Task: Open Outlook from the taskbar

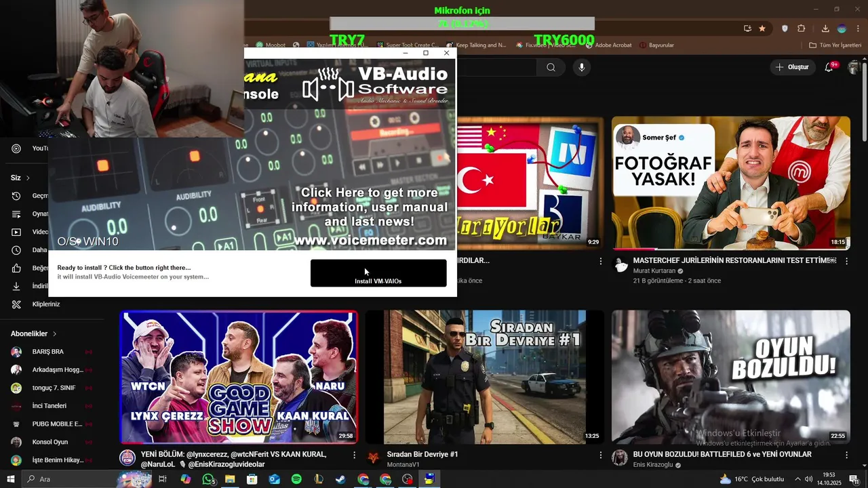Action: pyautogui.click(x=274, y=479)
